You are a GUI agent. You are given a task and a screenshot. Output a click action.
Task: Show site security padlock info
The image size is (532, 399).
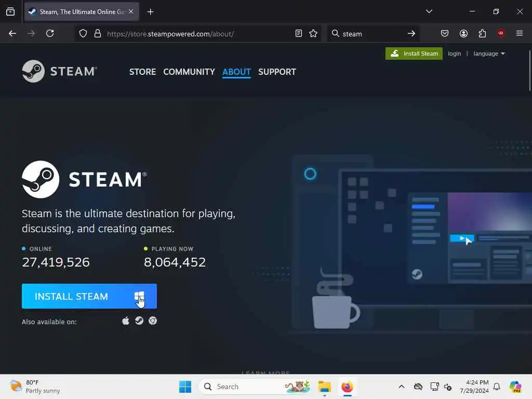point(98,34)
